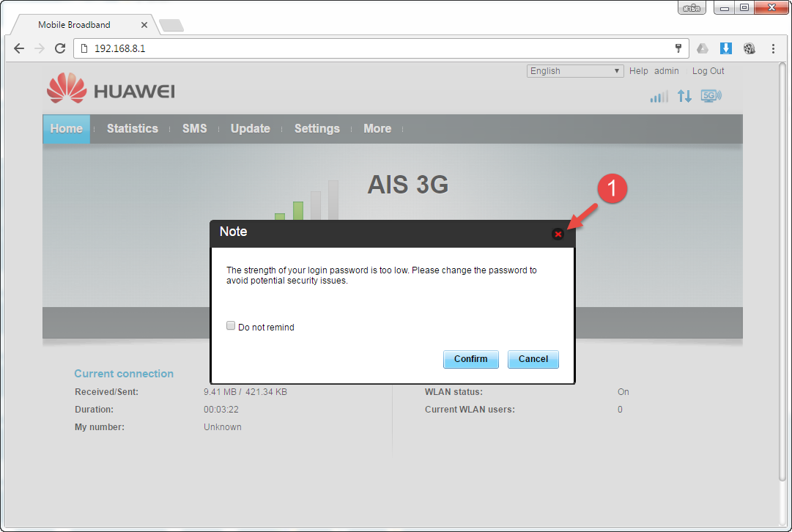This screenshot has width=792, height=532.
Task: Click the 00:03:22 duration value
Action: (x=221, y=410)
